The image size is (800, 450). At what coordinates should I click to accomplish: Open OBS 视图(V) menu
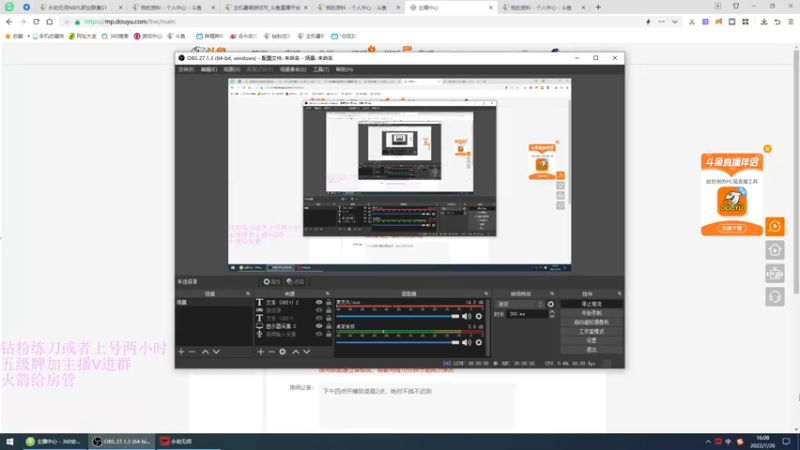tap(232, 69)
